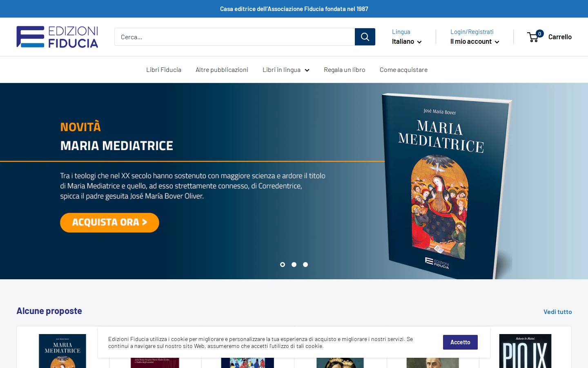
Task: Click the Maria Mediatrice book cover in banner
Action: click(x=446, y=186)
